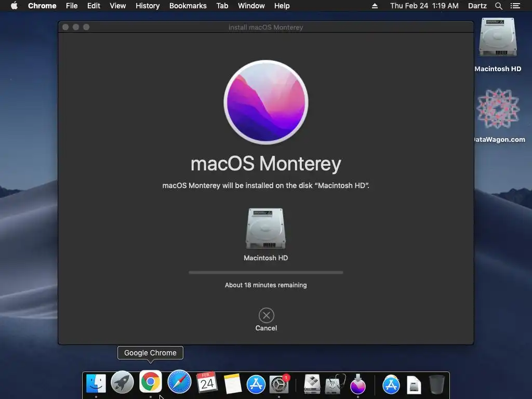Click the Install macOS Monterey window title

coord(265,27)
